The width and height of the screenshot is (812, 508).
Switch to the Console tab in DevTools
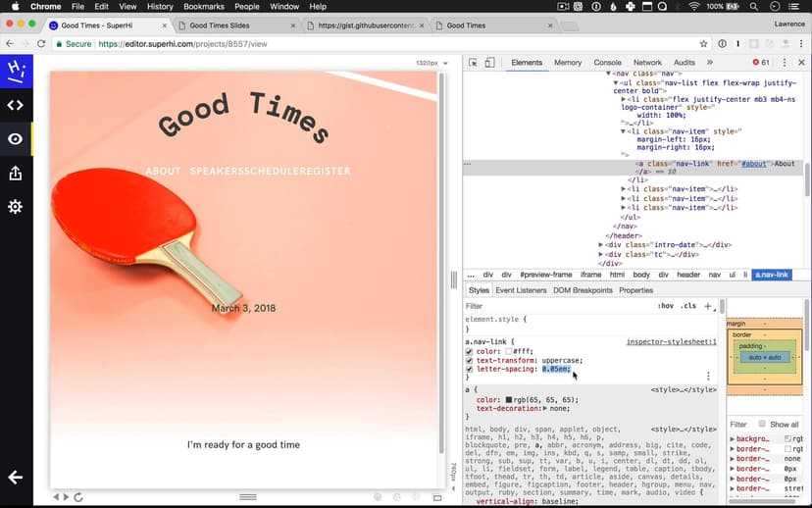(x=607, y=63)
